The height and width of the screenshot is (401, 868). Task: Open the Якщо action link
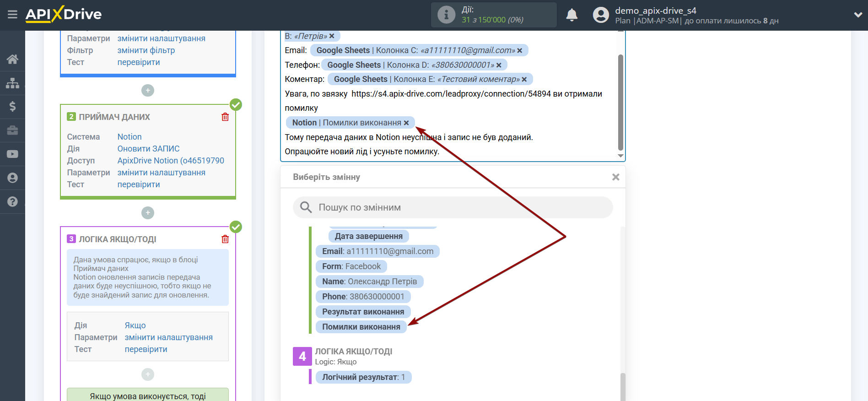135,325
